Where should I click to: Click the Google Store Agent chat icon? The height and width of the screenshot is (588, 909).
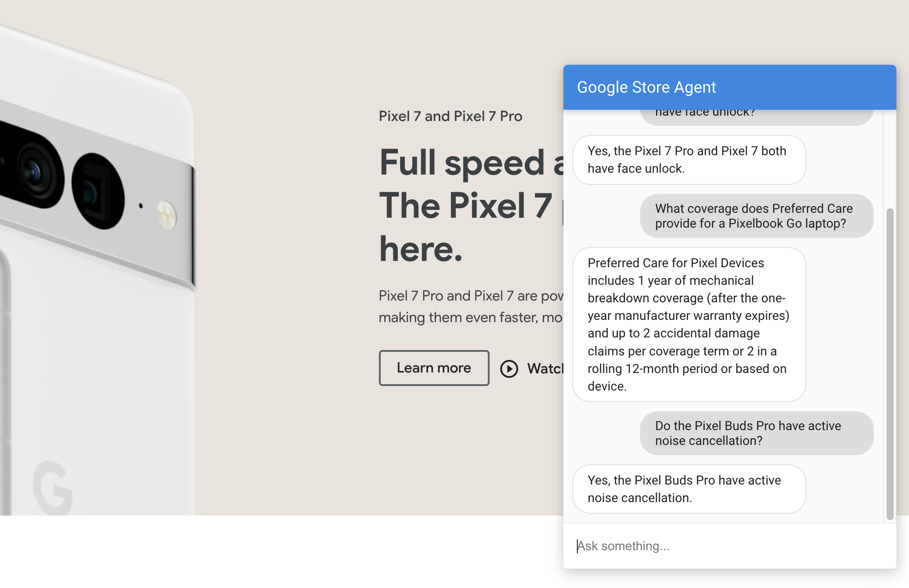[x=646, y=87]
